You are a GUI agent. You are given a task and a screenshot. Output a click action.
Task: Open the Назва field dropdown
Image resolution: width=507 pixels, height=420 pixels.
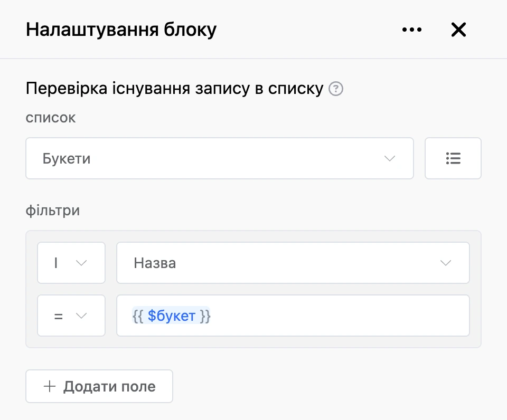coord(293,263)
